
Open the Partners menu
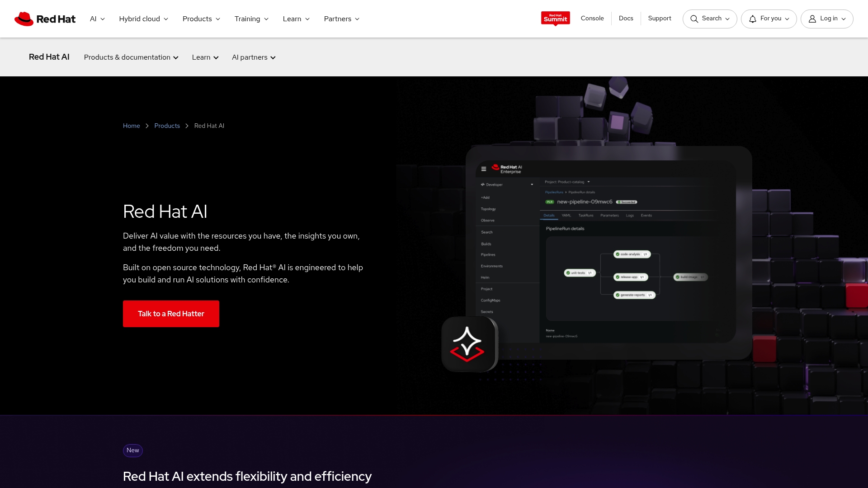pyautogui.click(x=341, y=19)
